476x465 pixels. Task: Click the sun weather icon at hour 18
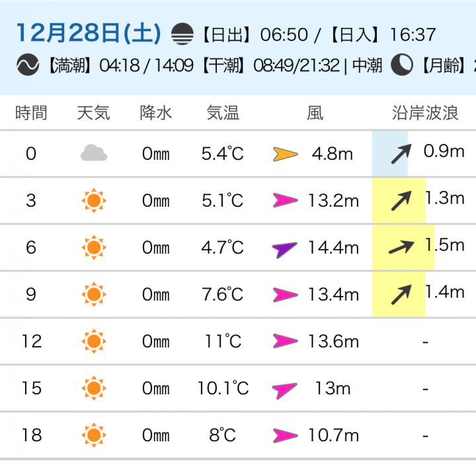93,435
